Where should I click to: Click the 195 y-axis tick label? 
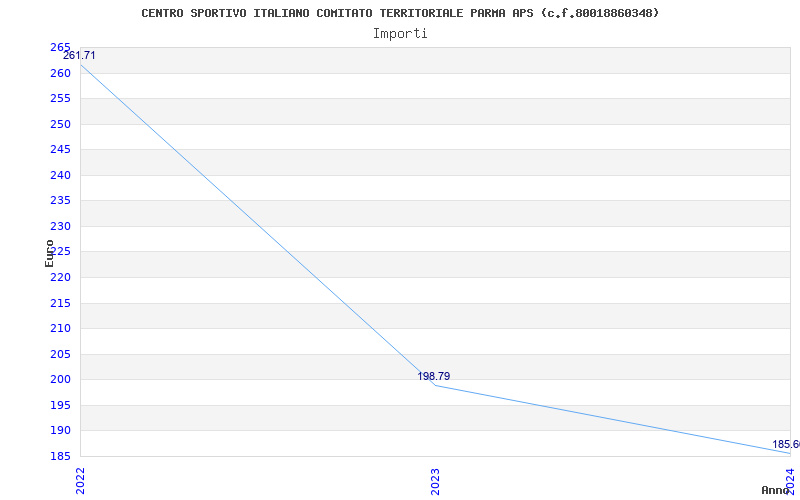click(x=60, y=406)
